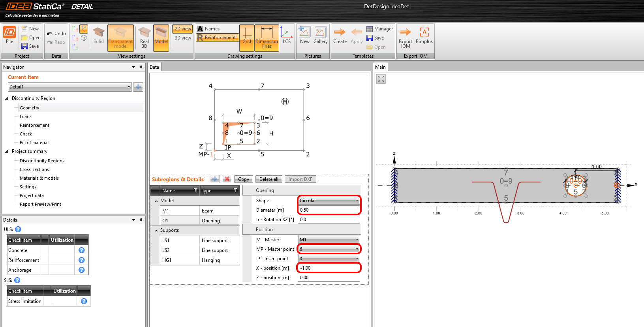This screenshot has width=644, height=327.
Task: Click the Copy button
Action: coord(244,179)
